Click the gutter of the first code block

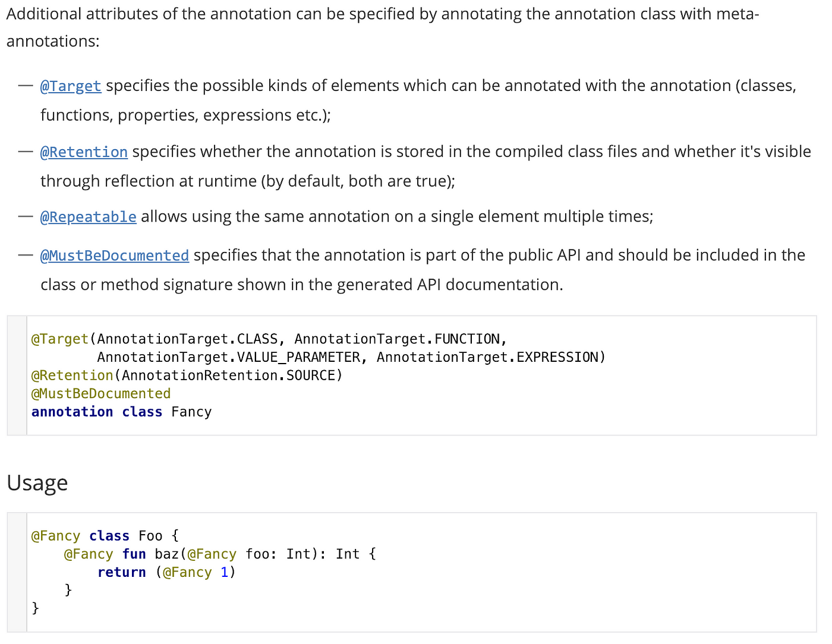click(17, 375)
